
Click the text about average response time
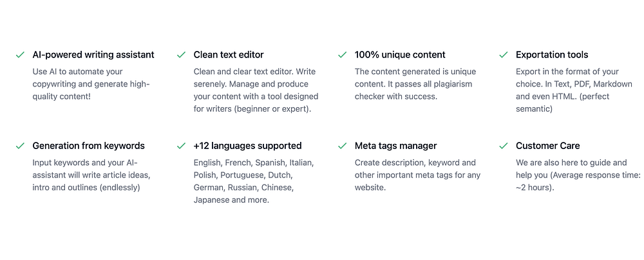tap(576, 175)
